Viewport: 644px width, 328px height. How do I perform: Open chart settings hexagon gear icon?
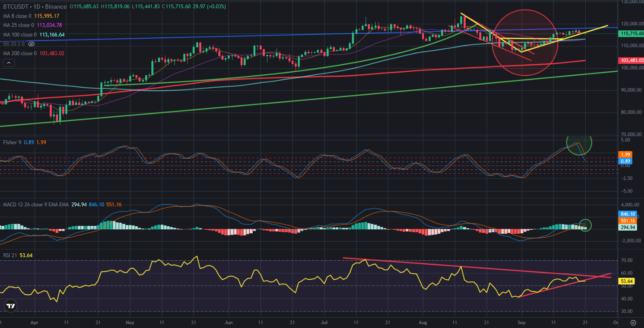(633, 323)
